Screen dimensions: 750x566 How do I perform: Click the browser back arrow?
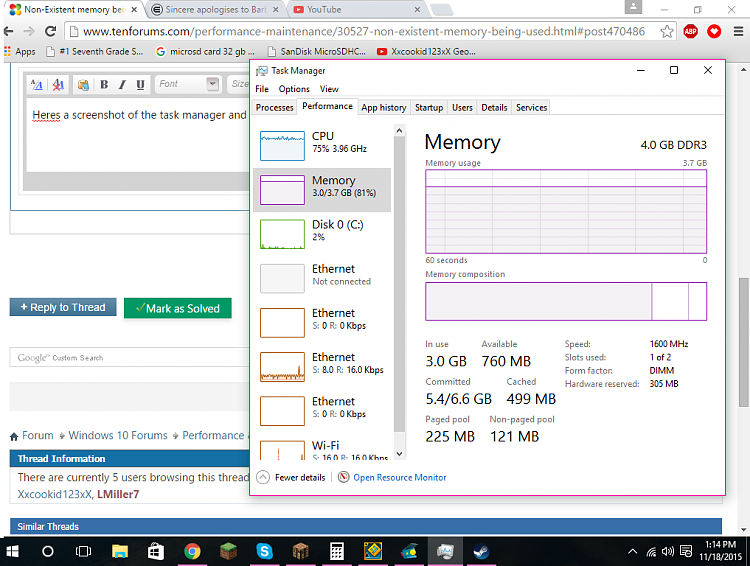pos(8,32)
